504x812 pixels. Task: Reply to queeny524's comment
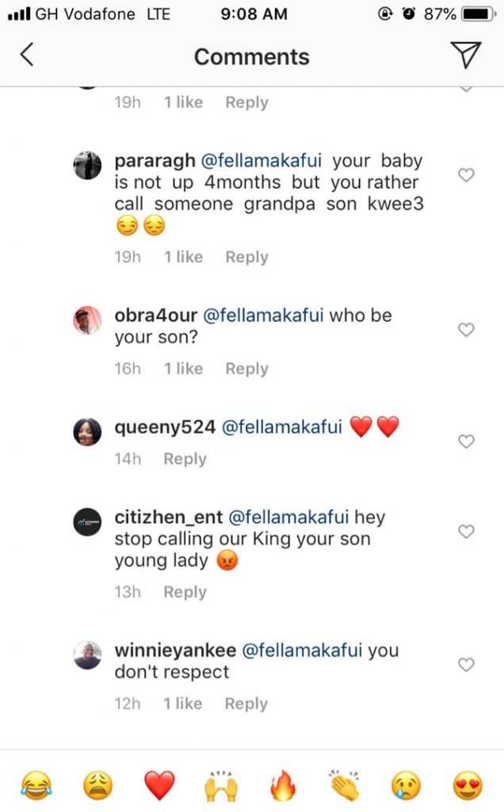click(185, 459)
